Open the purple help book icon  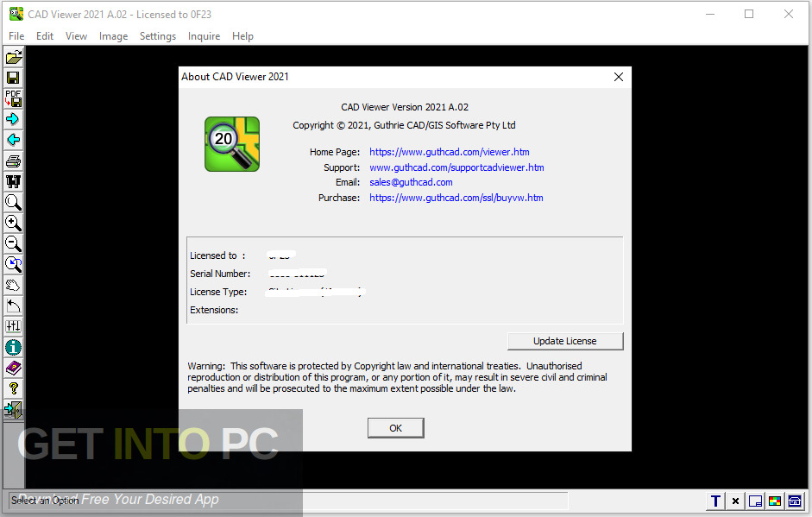pos(14,368)
